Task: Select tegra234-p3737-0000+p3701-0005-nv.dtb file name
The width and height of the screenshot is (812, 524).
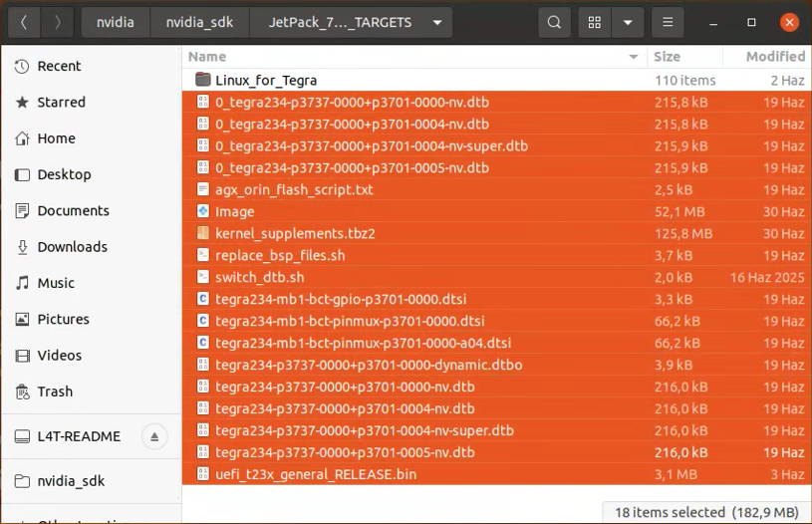Action: coord(345,452)
